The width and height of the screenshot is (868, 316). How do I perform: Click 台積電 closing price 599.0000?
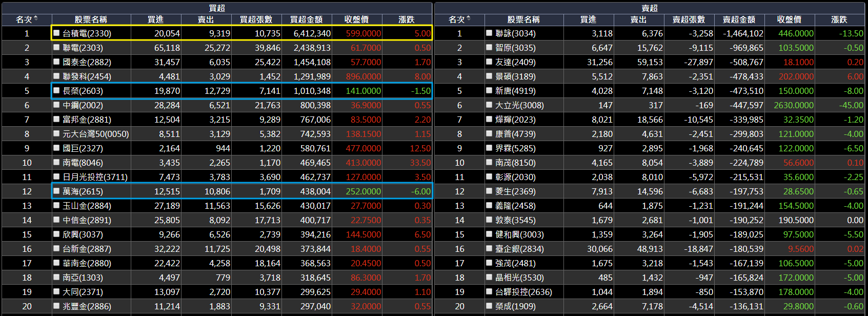pos(364,33)
